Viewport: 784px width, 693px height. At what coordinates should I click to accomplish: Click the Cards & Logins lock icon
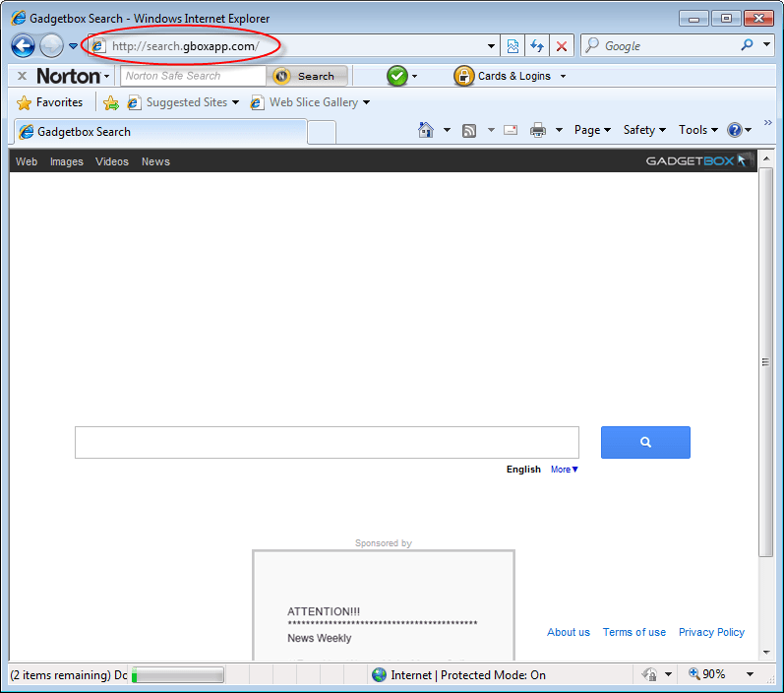click(463, 76)
